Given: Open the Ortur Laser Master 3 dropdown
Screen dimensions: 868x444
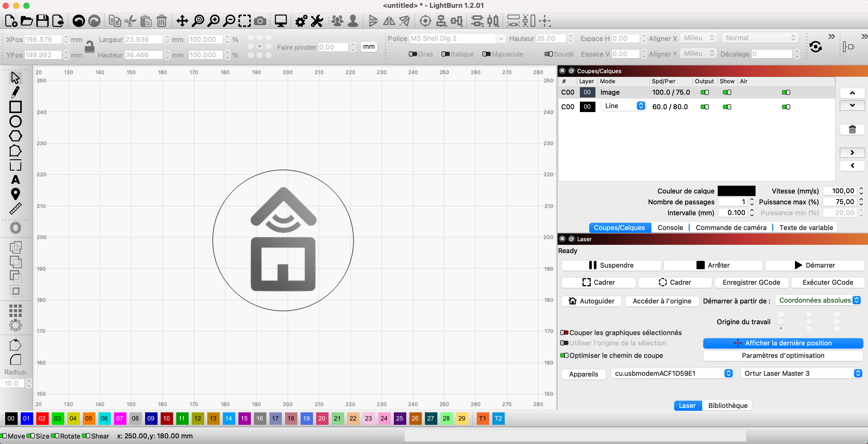Looking at the screenshot, I should pyautogui.click(x=801, y=373).
